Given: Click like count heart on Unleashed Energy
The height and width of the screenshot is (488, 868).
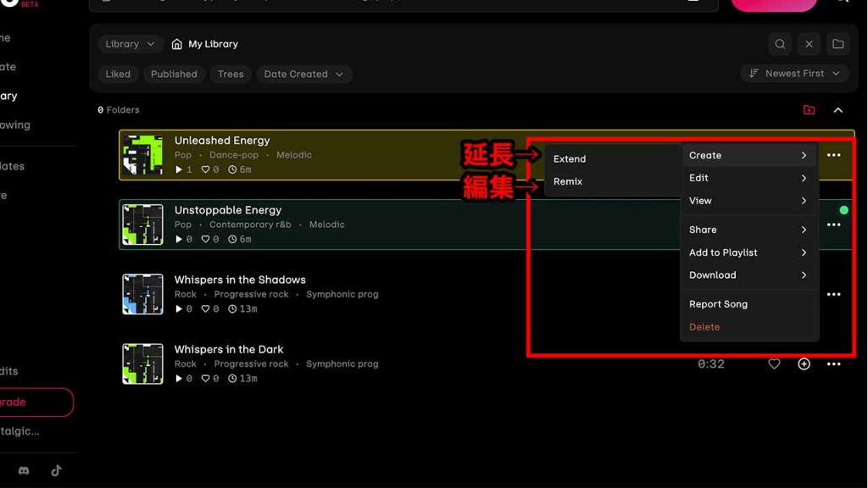Looking at the screenshot, I should (x=205, y=169).
